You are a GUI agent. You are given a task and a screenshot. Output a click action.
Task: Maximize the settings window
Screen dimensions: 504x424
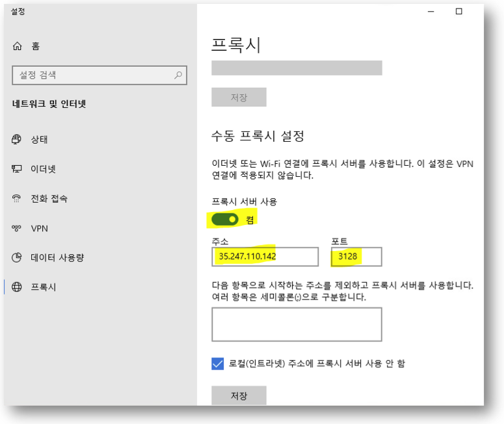(459, 12)
